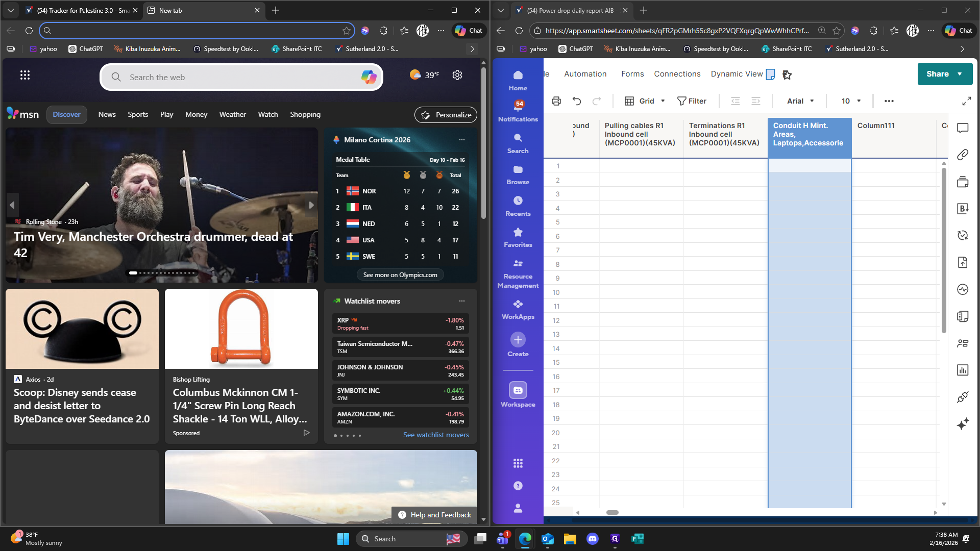
Task: Open WorkApps from the left sidebar
Action: click(x=518, y=309)
